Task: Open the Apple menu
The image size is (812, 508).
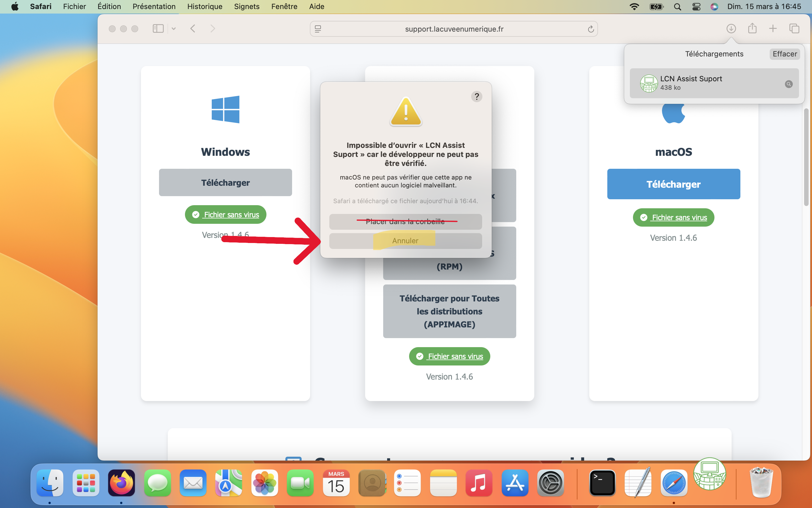Action: point(15,6)
